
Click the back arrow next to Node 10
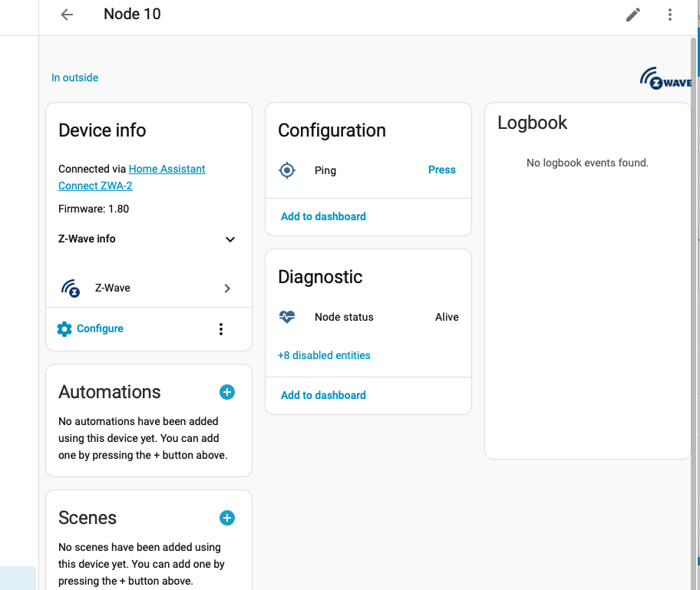66,14
